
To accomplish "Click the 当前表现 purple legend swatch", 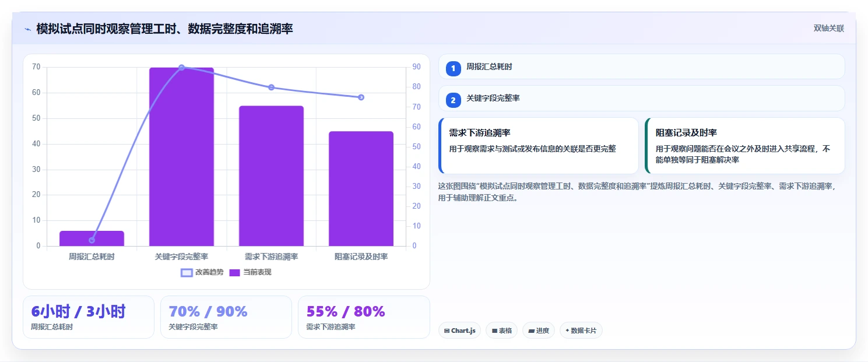I will (x=235, y=272).
